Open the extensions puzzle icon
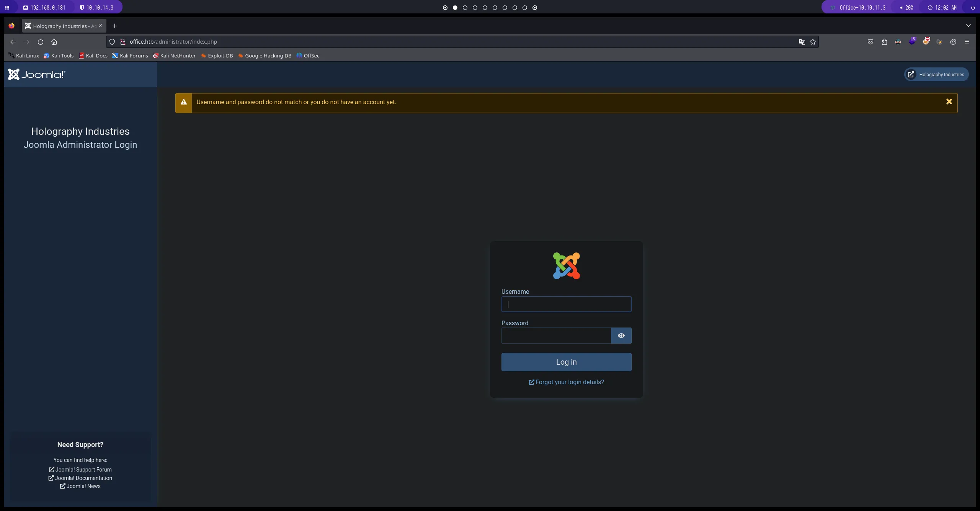This screenshot has height=511, width=980. (884, 42)
